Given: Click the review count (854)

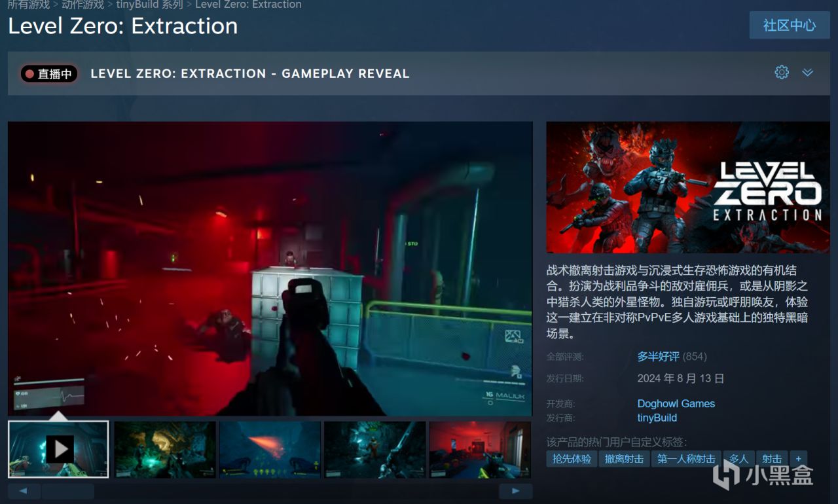Looking at the screenshot, I should pos(695,357).
